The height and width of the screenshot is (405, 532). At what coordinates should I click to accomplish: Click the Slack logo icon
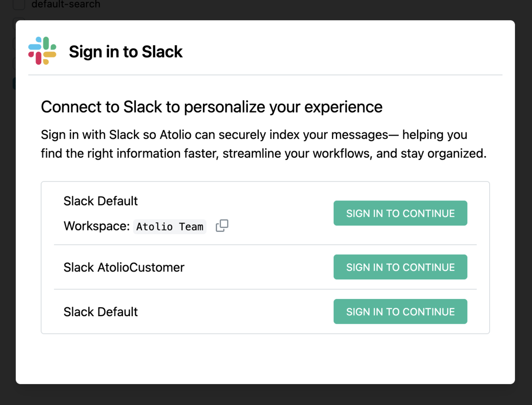click(x=42, y=51)
